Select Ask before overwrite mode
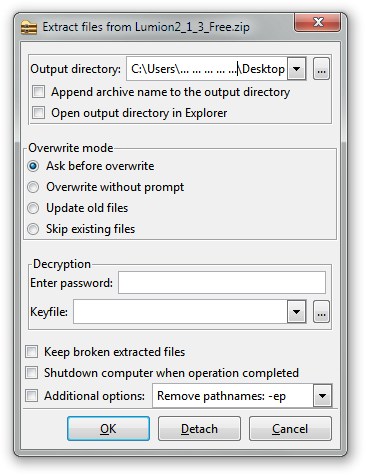The height and width of the screenshot is (476, 366). 33,166
